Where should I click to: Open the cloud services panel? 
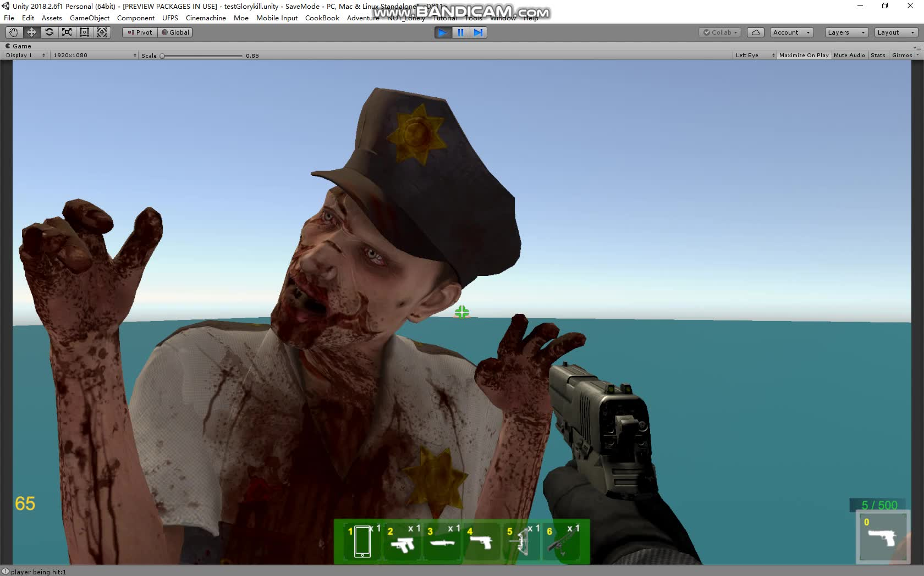tap(756, 32)
